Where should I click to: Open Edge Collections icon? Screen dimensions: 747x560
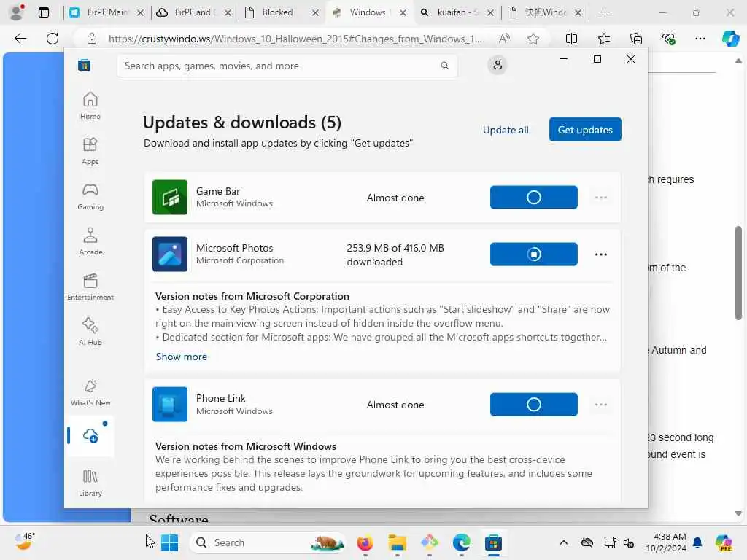point(636,39)
